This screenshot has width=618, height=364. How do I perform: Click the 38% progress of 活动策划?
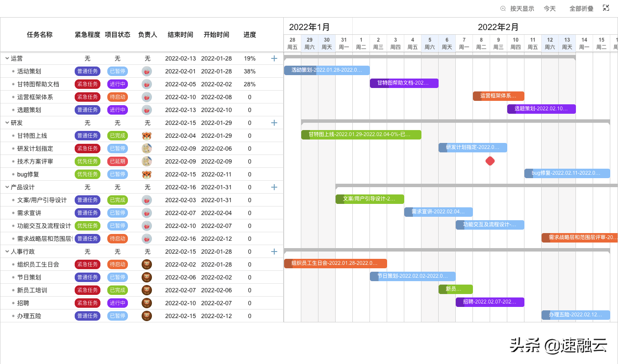pos(250,71)
